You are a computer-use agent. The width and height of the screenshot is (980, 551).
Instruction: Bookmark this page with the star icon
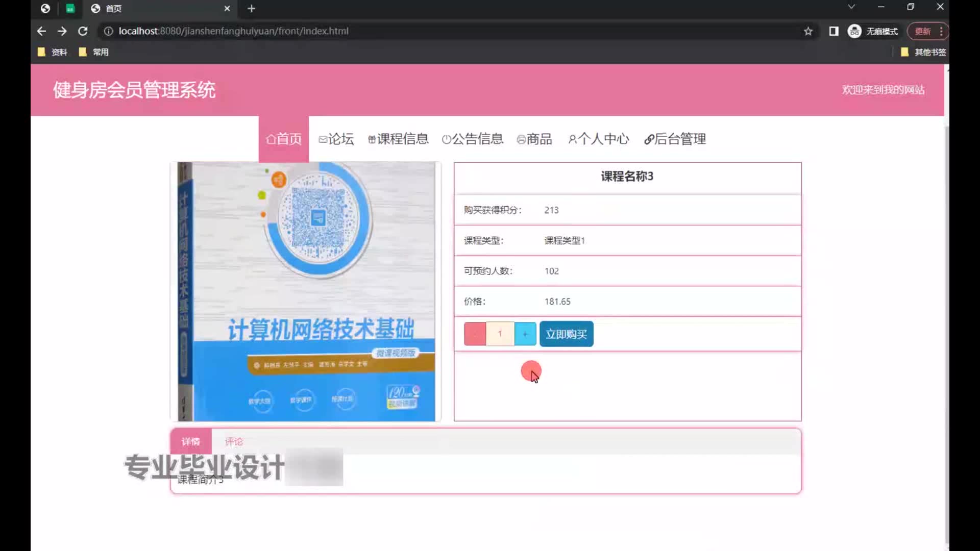click(808, 31)
